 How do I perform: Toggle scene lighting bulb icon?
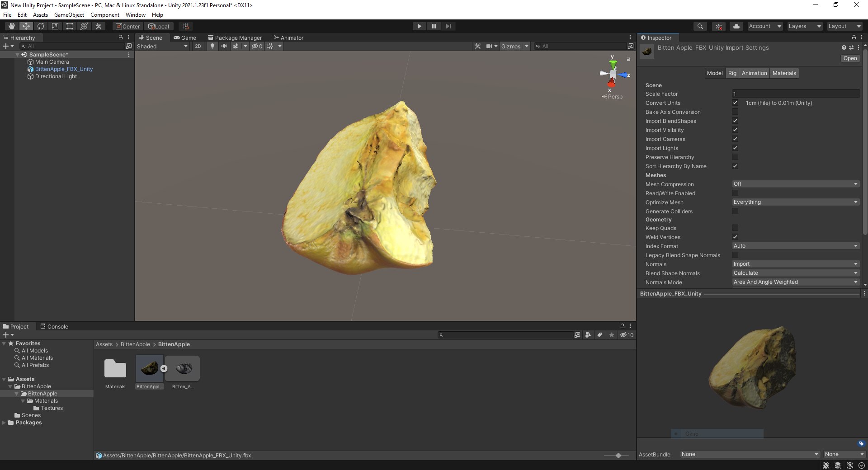pyautogui.click(x=212, y=46)
